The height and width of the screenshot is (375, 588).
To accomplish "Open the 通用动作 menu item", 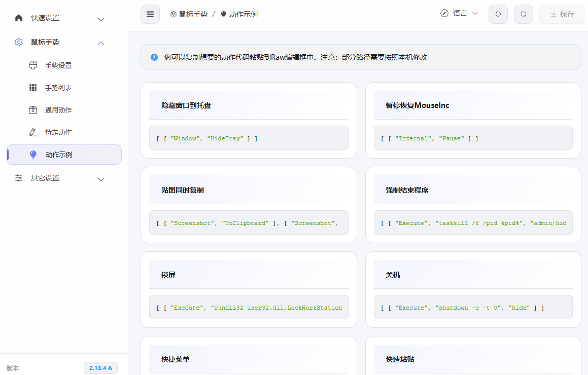I will pyautogui.click(x=64, y=110).
